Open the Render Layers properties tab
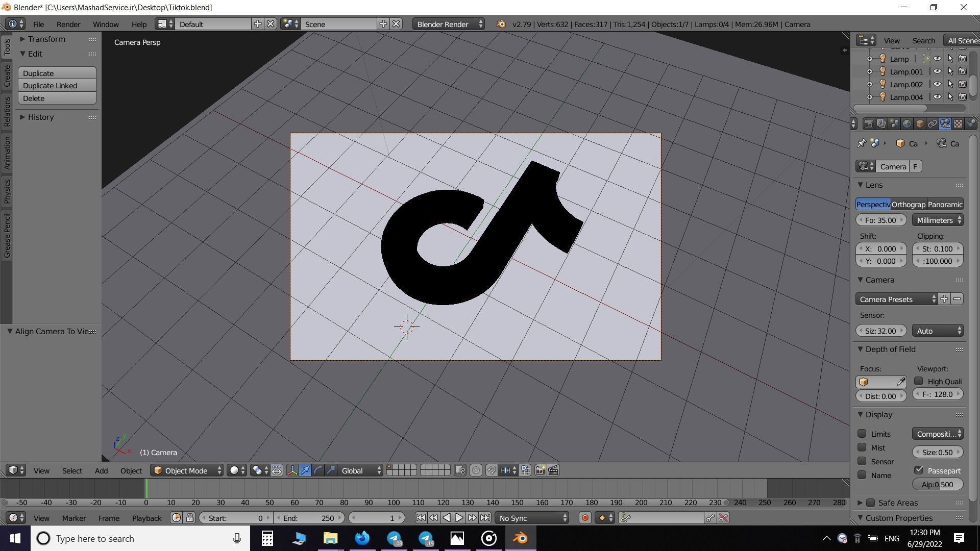 point(881,124)
